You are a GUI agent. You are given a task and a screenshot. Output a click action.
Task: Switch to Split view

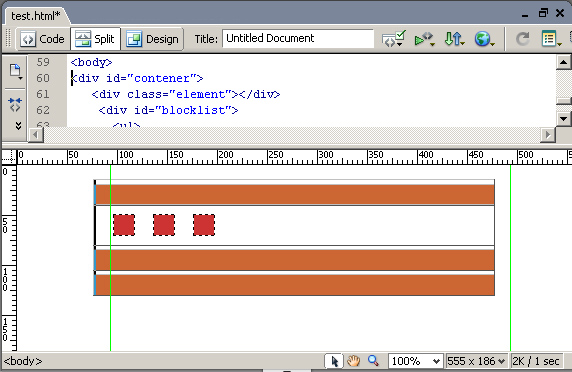pyautogui.click(x=95, y=39)
